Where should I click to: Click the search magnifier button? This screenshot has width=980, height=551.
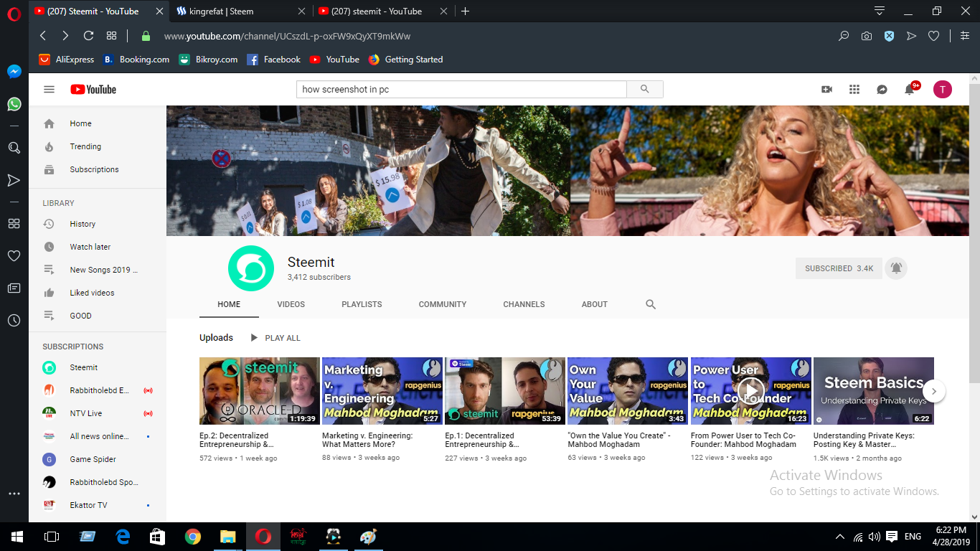(644, 90)
